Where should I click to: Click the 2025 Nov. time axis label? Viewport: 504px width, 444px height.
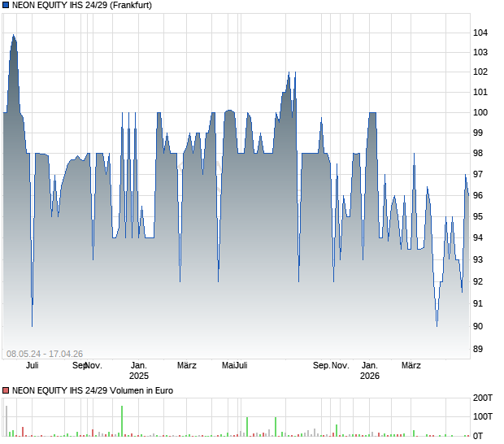340,366
